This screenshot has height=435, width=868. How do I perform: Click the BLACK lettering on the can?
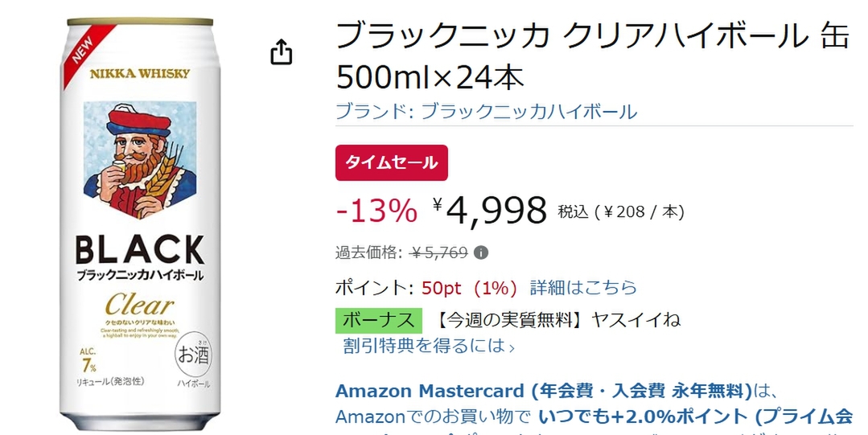tap(140, 250)
